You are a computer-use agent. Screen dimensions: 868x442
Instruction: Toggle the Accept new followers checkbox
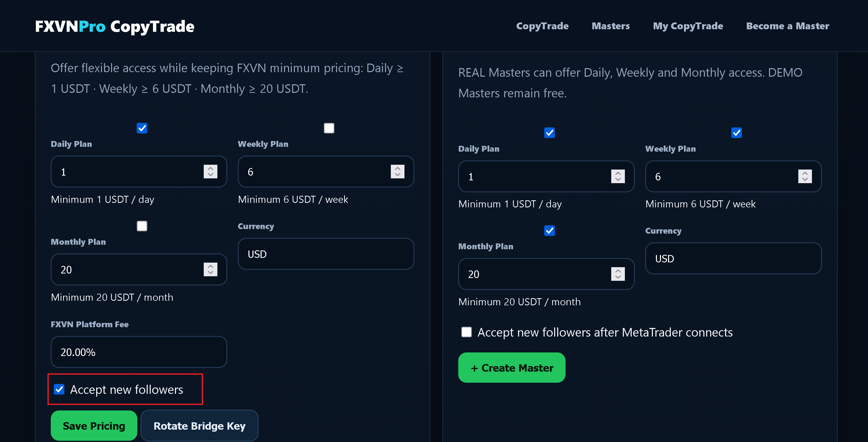coord(59,390)
